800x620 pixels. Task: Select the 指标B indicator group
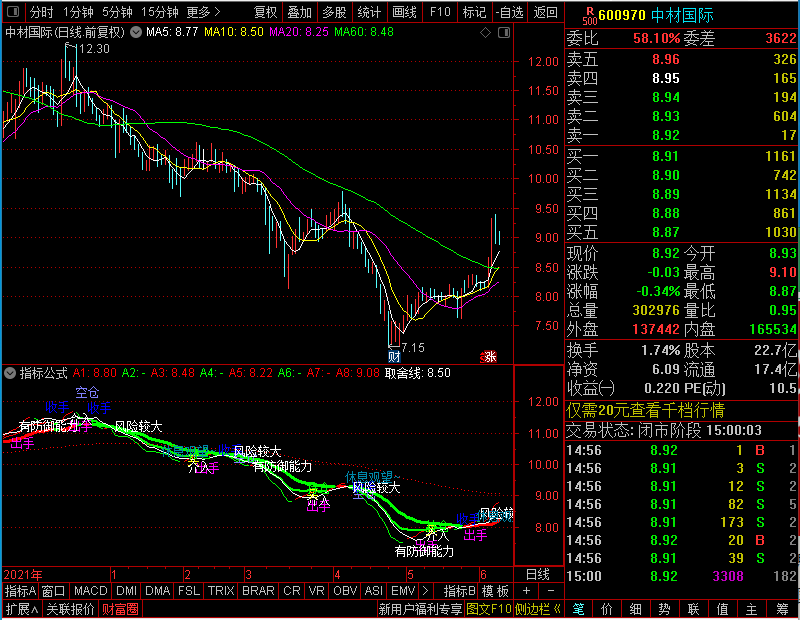pyautogui.click(x=459, y=591)
